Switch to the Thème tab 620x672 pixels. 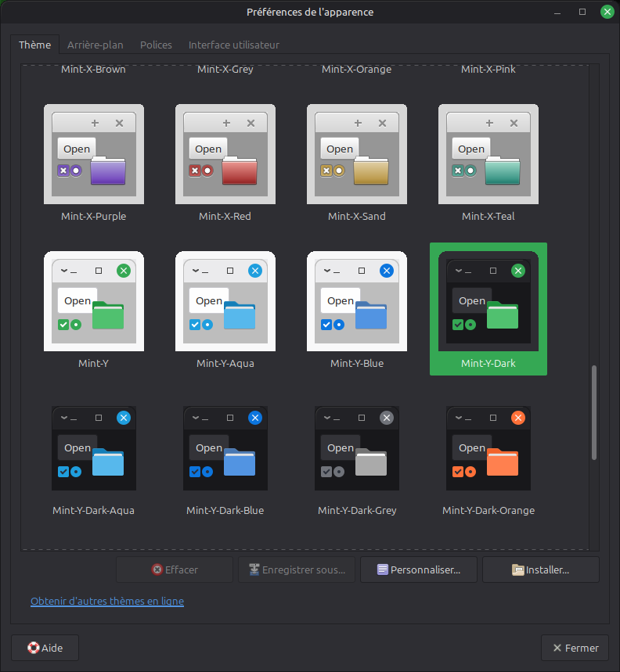pyautogui.click(x=34, y=45)
